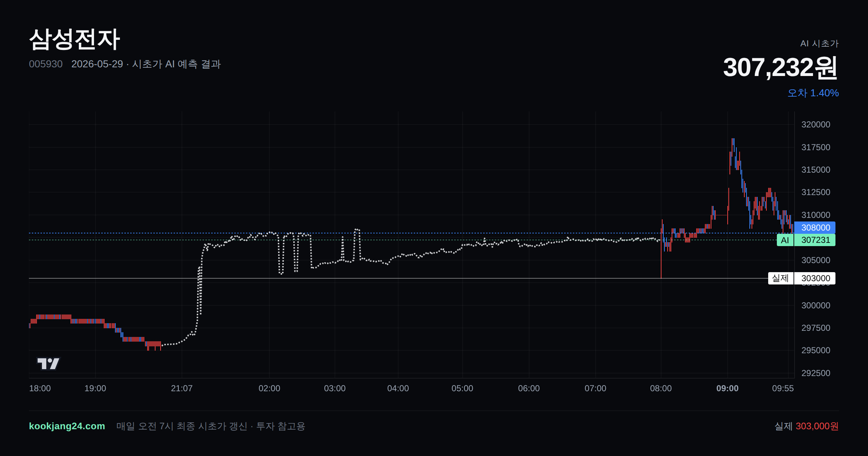868x456 pixels.
Task: Click the 09:55 time axis label
Action: tap(783, 388)
